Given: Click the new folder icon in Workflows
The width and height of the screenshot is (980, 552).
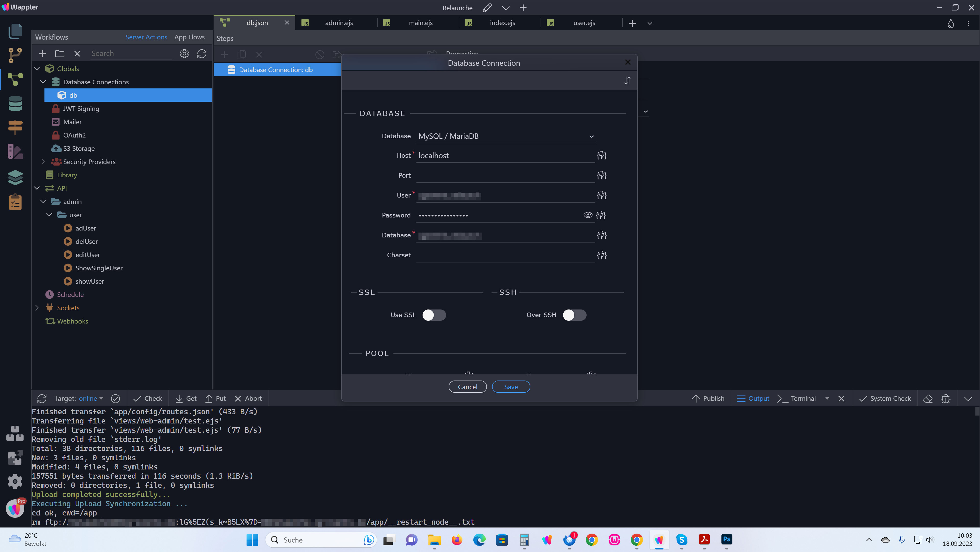Looking at the screenshot, I should coord(60,54).
